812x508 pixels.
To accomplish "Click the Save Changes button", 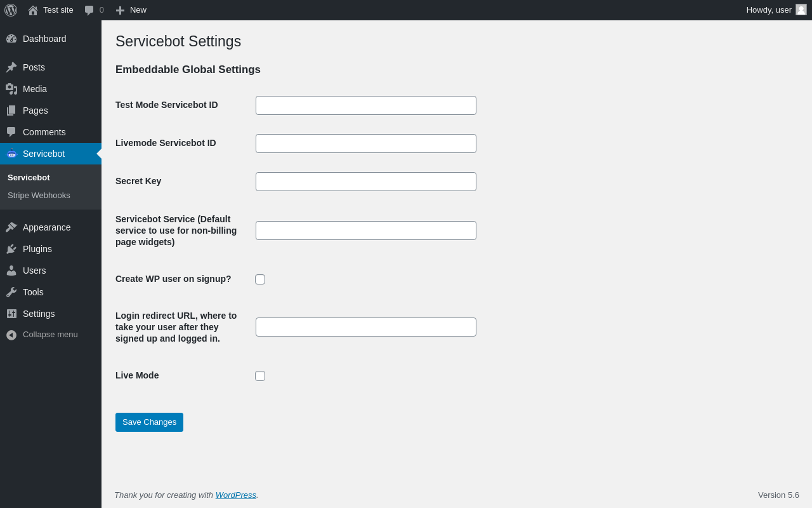I will 149,422.
